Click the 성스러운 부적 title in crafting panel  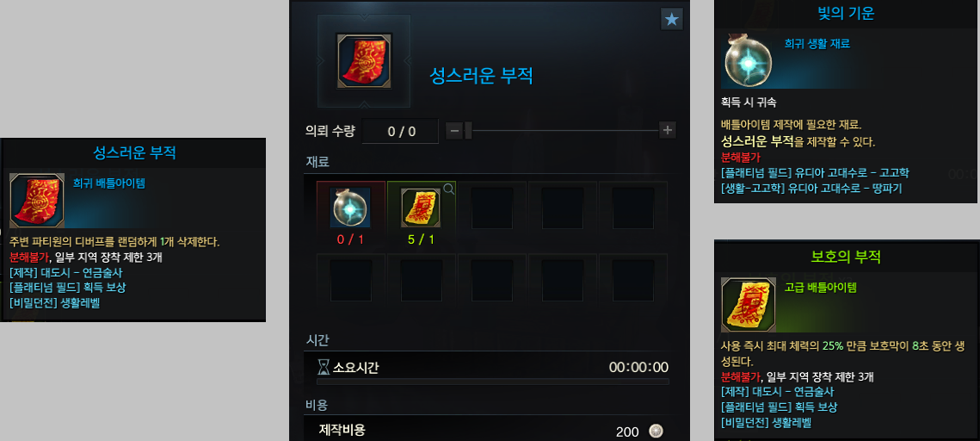[x=481, y=76]
